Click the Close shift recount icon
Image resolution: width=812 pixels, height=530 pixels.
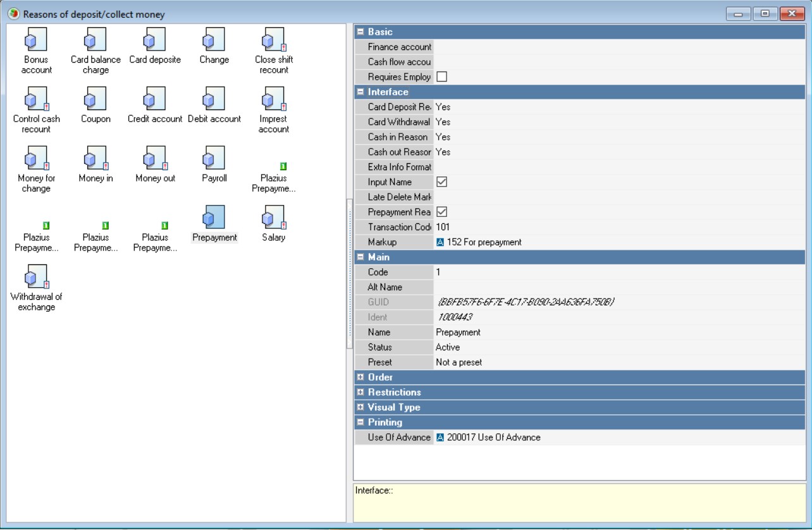tap(274, 41)
